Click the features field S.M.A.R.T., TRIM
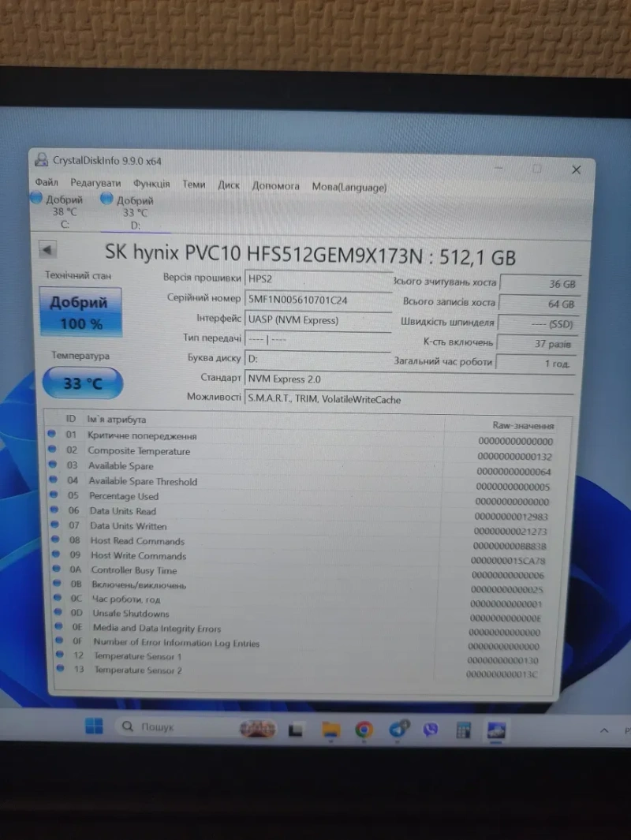 tap(409, 399)
